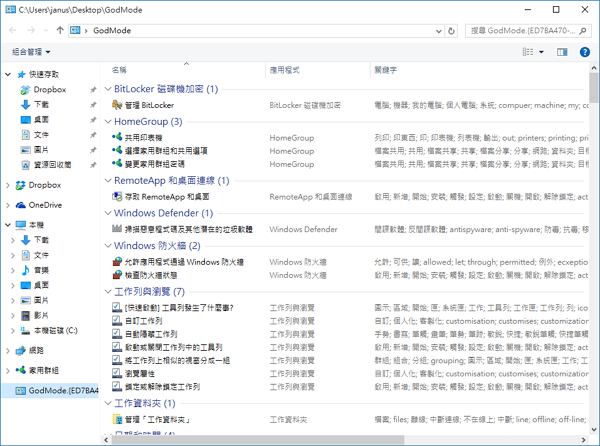The width and height of the screenshot is (600, 446).
Task: Click the search magnifier icon
Action: (583, 31)
